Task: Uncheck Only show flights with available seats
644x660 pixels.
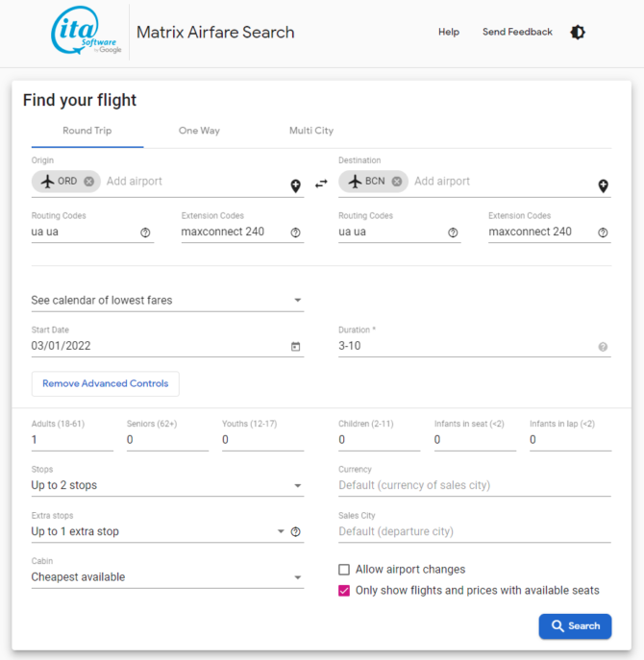Action: [344, 591]
